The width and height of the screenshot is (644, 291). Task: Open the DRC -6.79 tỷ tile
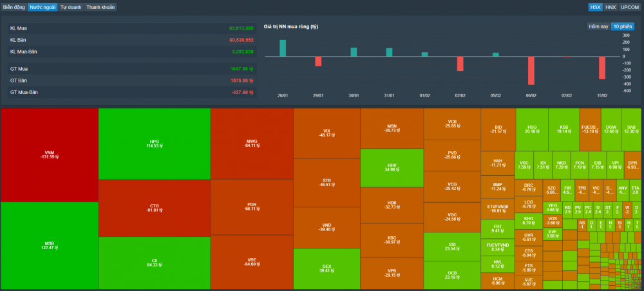tap(528, 187)
